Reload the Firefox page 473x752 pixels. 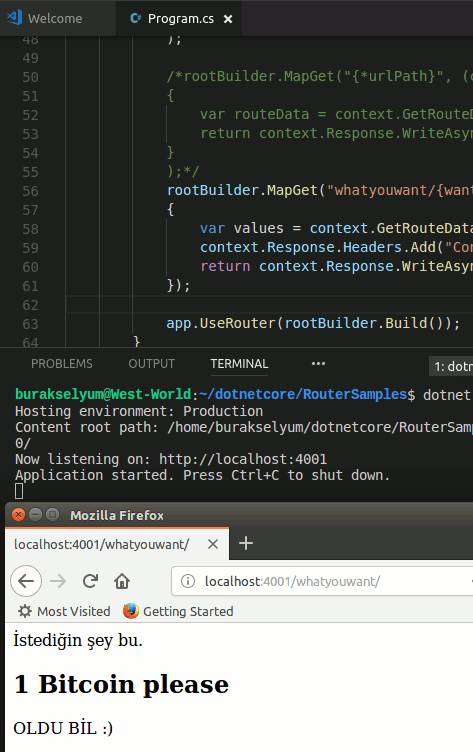pos(90,581)
